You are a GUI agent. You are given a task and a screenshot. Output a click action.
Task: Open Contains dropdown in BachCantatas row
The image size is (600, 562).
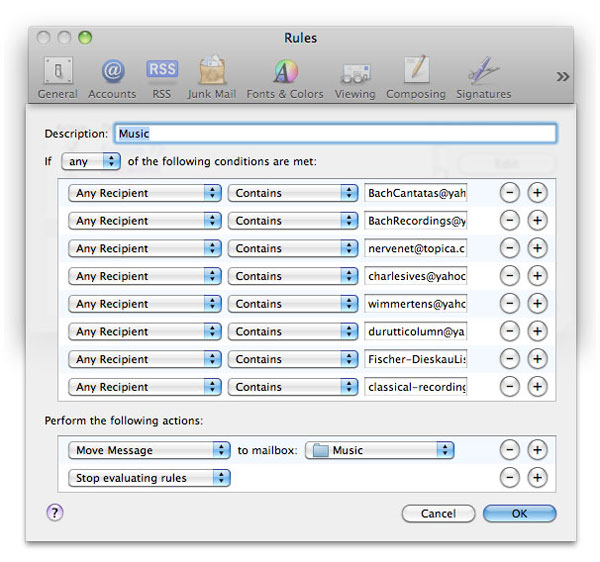(x=293, y=193)
